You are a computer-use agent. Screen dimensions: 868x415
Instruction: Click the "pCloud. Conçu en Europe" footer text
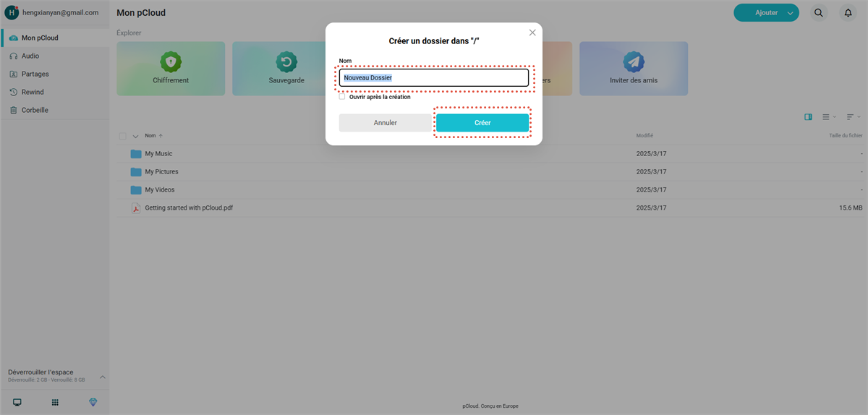tap(490, 406)
